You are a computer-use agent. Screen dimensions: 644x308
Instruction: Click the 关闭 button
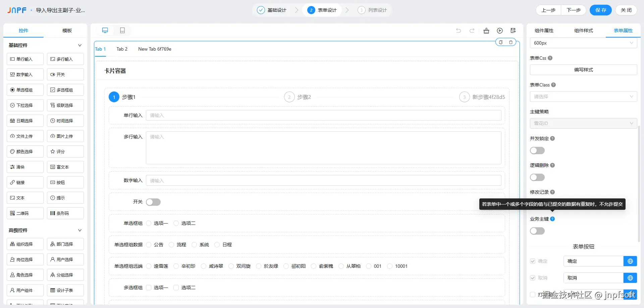(626, 10)
